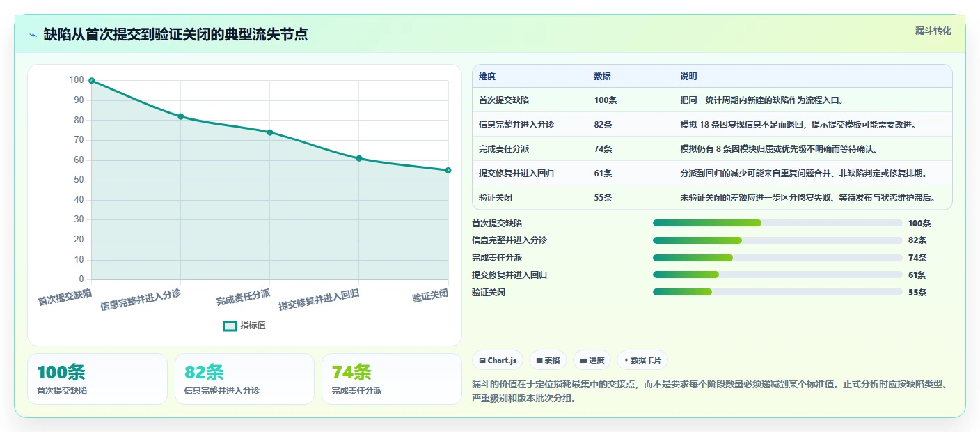Image resolution: width=980 pixels, height=432 pixels.
Task: Click the 漏斗转化 label in header
Action: pyautogui.click(x=933, y=31)
